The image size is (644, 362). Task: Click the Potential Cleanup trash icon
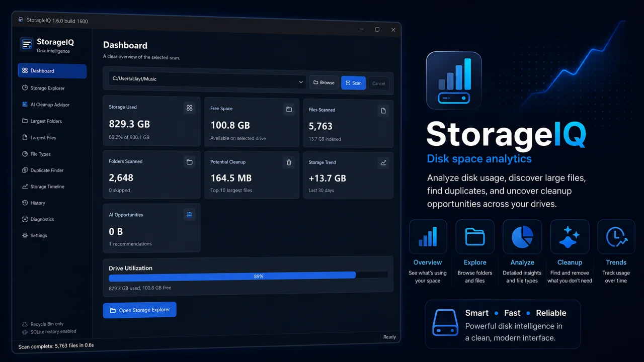289,162
